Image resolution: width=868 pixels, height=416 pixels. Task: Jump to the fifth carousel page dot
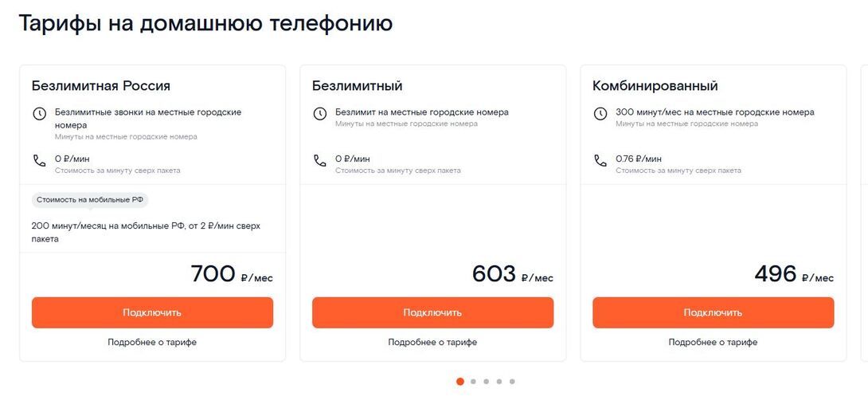coord(512,382)
